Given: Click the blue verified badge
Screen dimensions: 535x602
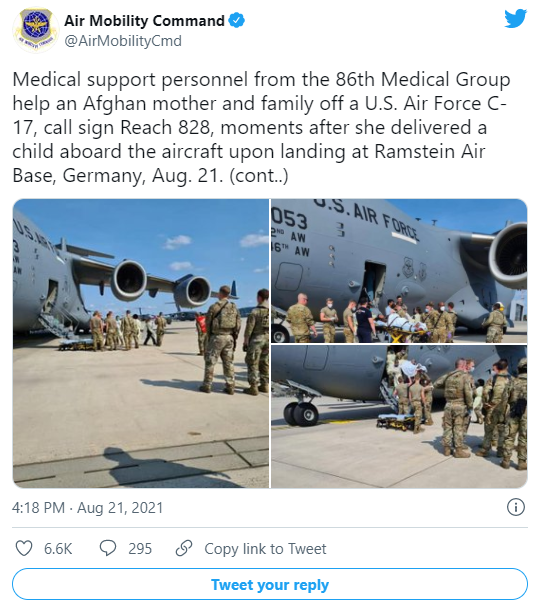Looking at the screenshot, I should pyautogui.click(x=237, y=20).
